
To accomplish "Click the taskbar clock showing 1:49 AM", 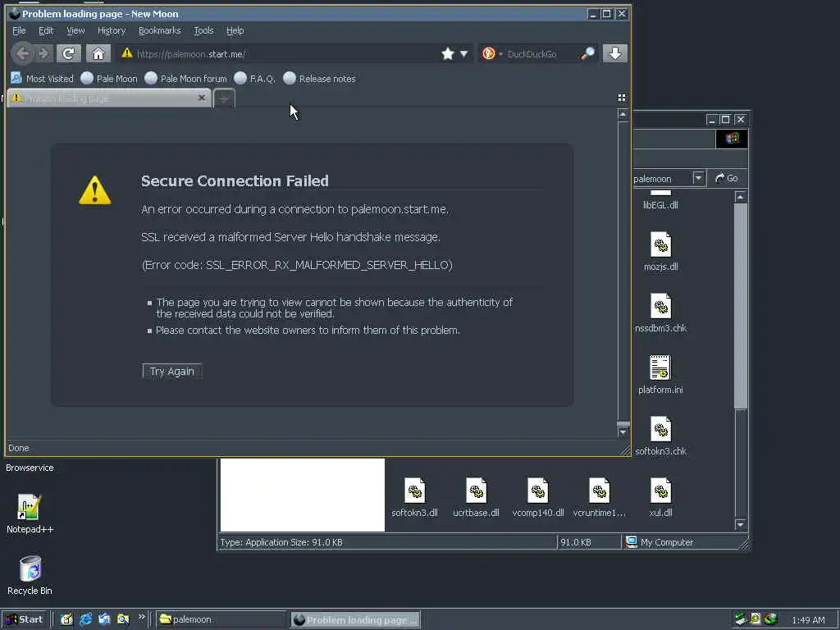I will [808, 620].
